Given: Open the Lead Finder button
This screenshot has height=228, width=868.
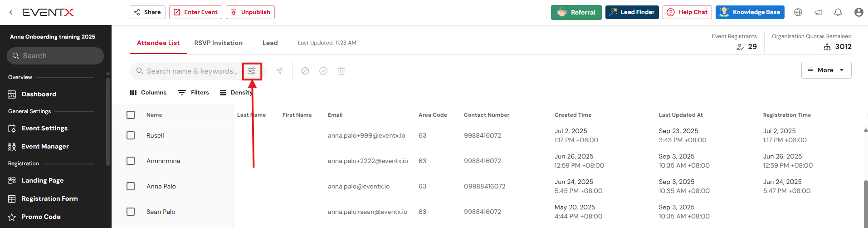Looking at the screenshot, I should pyautogui.click(x=632, y=12).
